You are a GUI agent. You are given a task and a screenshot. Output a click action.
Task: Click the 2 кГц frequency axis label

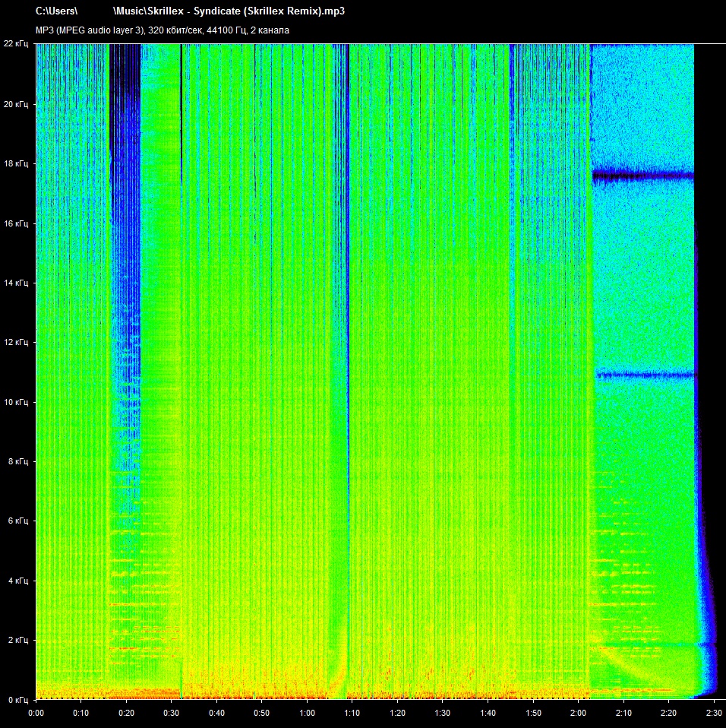click(x=17, y=640)
